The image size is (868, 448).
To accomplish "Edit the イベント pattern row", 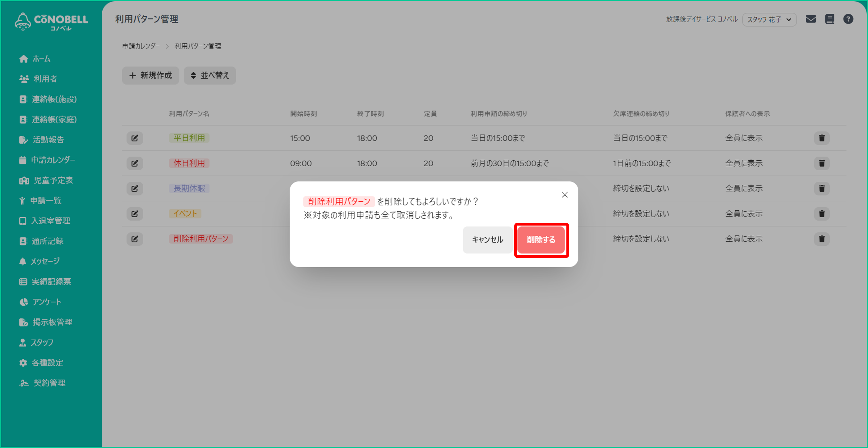I will tap(135, 214).
